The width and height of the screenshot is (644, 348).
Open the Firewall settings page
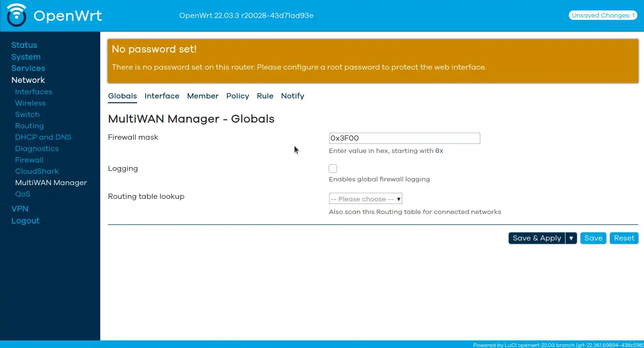click(x=29, y=160)
